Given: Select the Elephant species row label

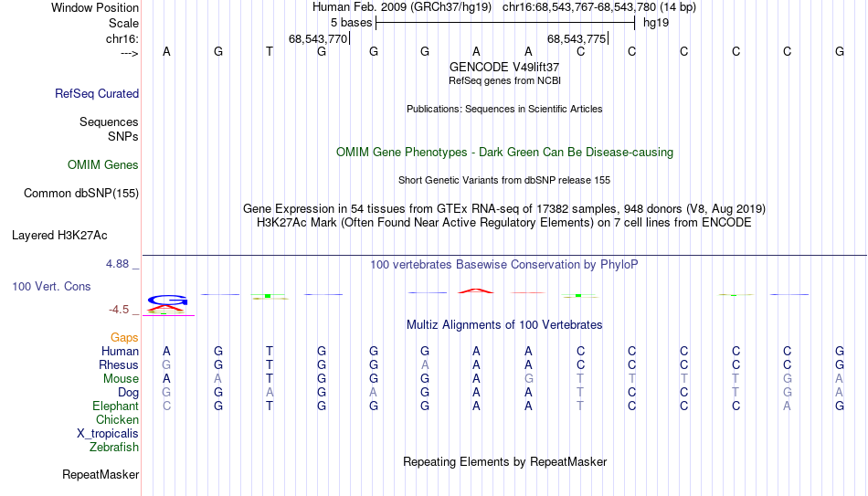Looking at the screenshot, I should 116,406.
